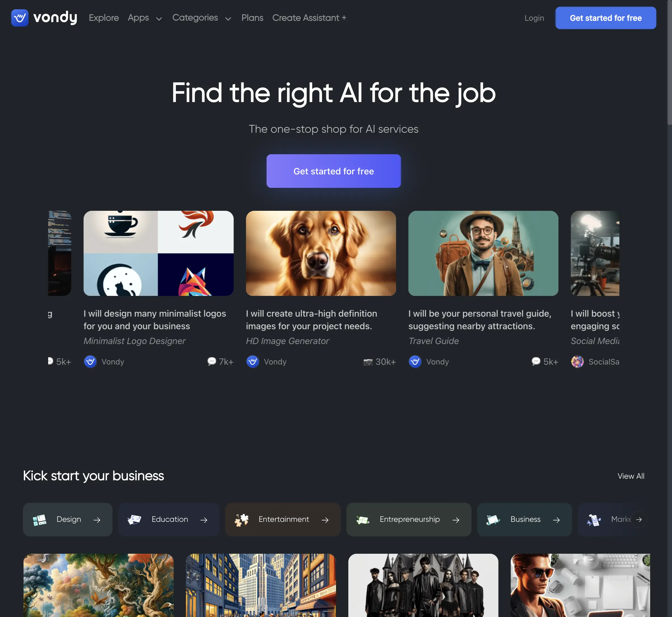672x617 pixels.
Task: Click Create Assistant + in navigation
Action: (309, 18)
